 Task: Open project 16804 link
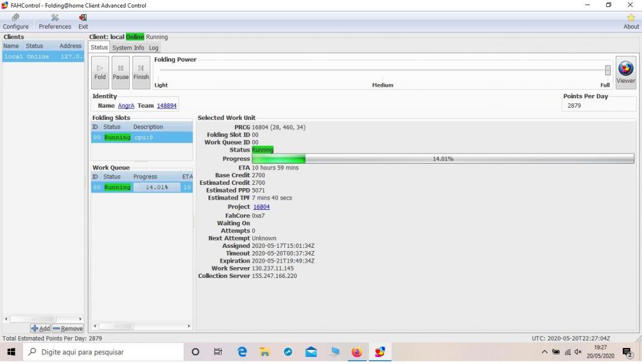pyautogui.click(x=261, y=207)
